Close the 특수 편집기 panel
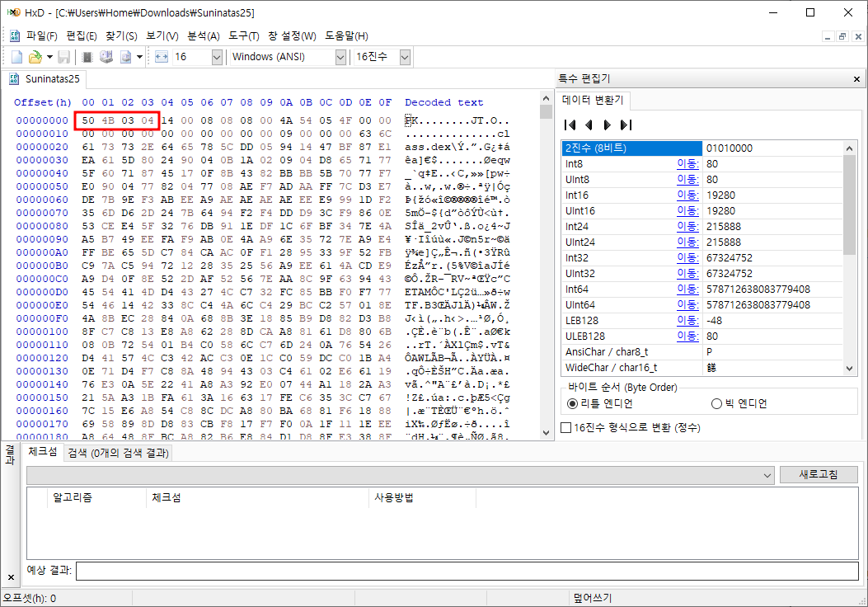This screenshot has height=607, width=868. [x=856, y=79]
